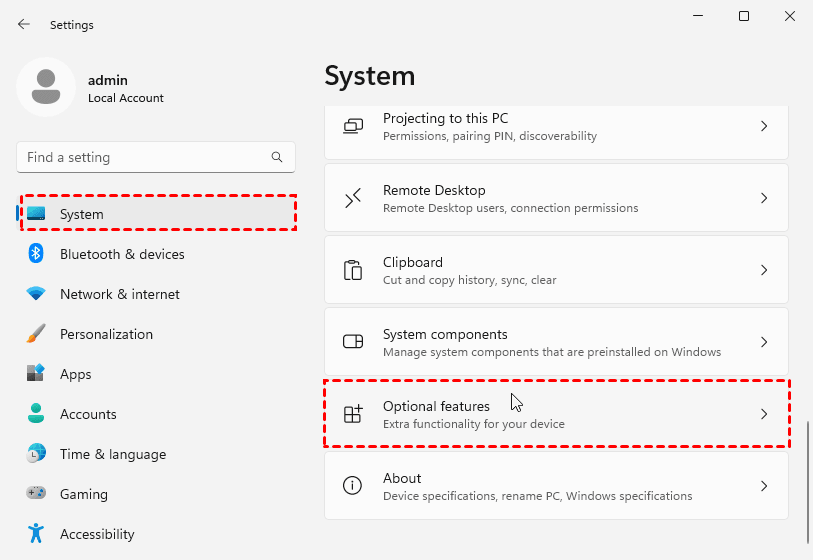Open Accessibility settings from the sidebar

click(97, 534)
